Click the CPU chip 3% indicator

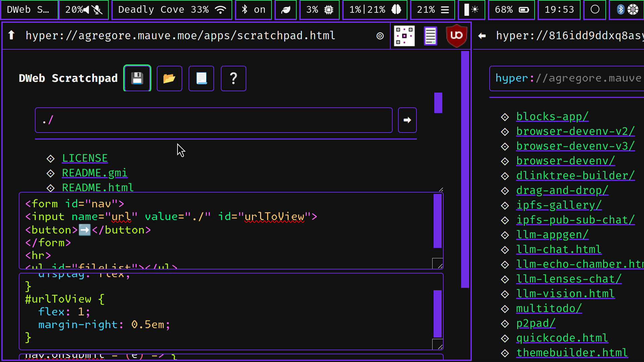tap(319, 10)
